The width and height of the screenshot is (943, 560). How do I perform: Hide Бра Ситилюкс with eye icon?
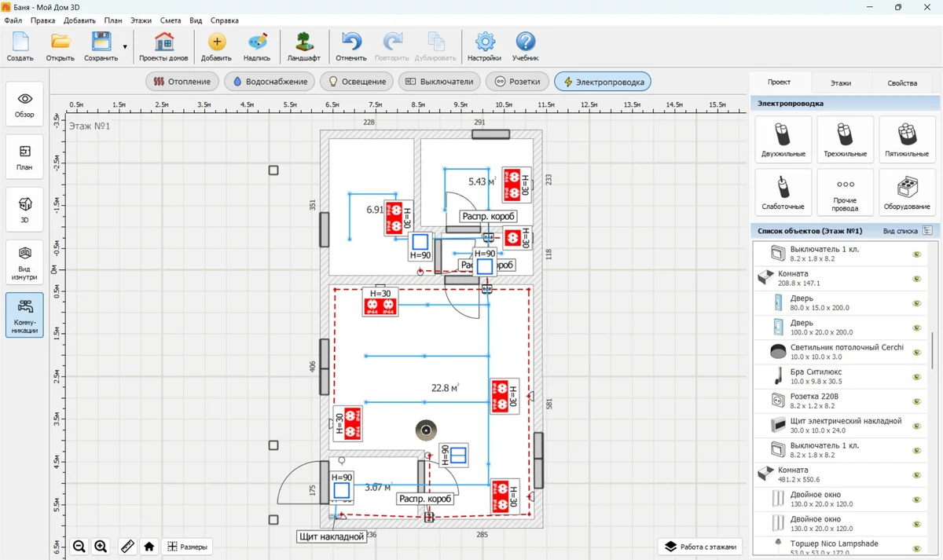click(916, 377)
